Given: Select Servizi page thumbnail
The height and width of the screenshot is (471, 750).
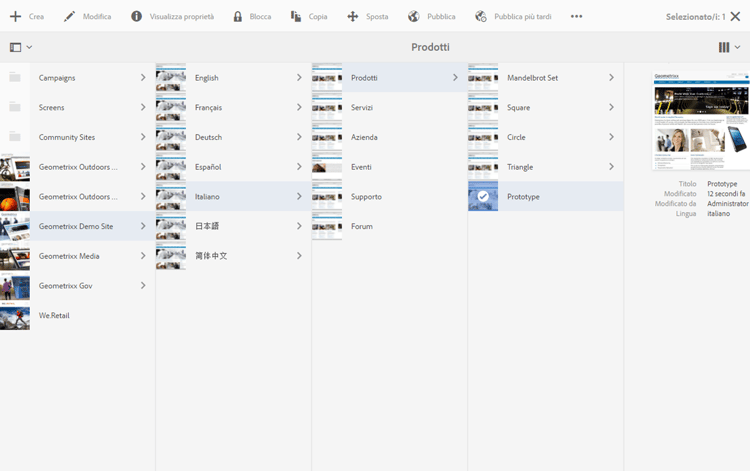Looking at the screenshot, I should coord(327,107).
